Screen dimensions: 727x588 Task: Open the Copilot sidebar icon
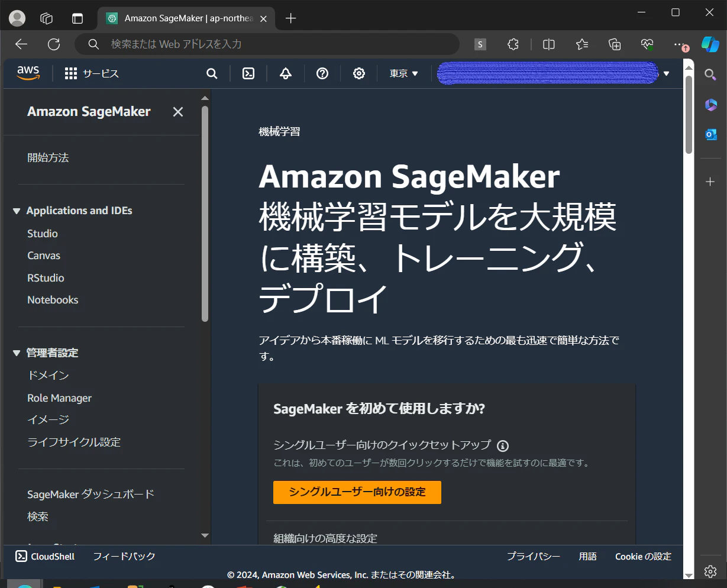(x=710, y=44)
